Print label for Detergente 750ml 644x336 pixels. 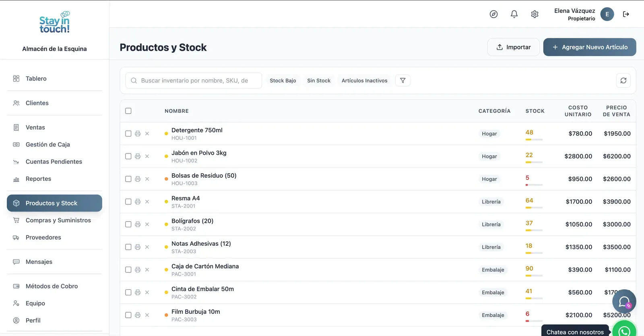[138, 134]
